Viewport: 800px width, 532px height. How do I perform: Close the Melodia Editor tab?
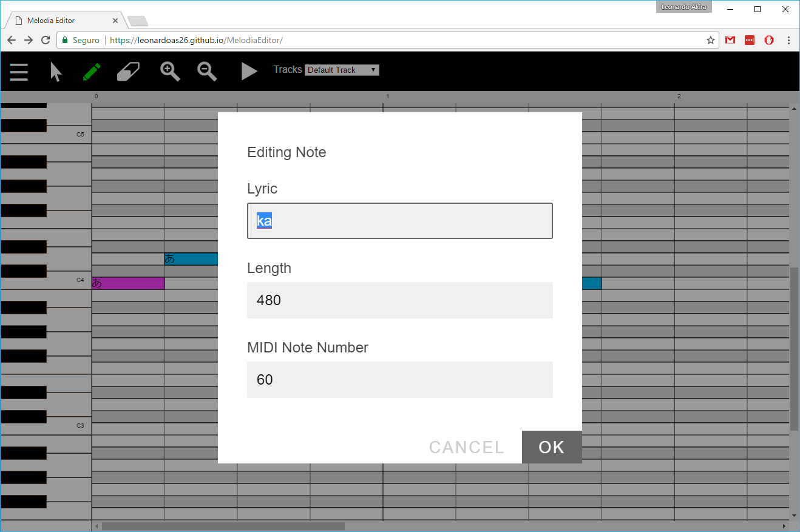pyautogui.click(x=115, y=21)
